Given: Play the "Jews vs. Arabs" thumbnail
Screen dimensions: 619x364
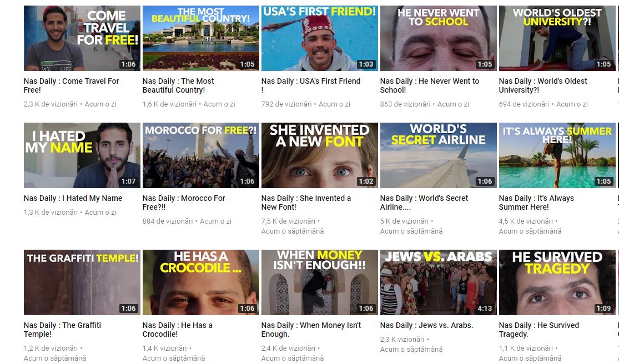Looking at the screenshot, I should pyautogui.click(x=438, y=282).
